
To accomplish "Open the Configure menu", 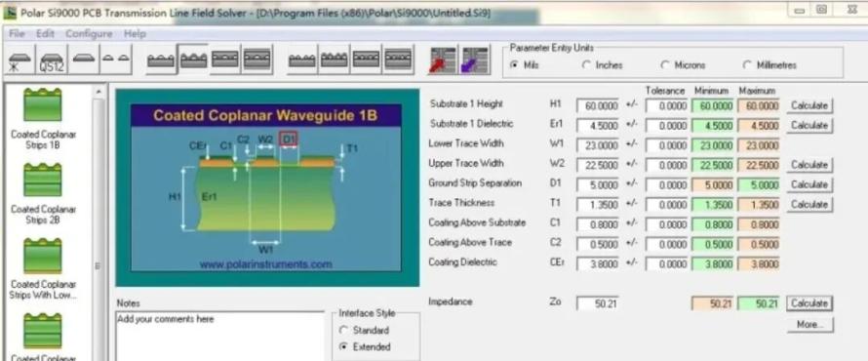I will (x=89, y=34).
